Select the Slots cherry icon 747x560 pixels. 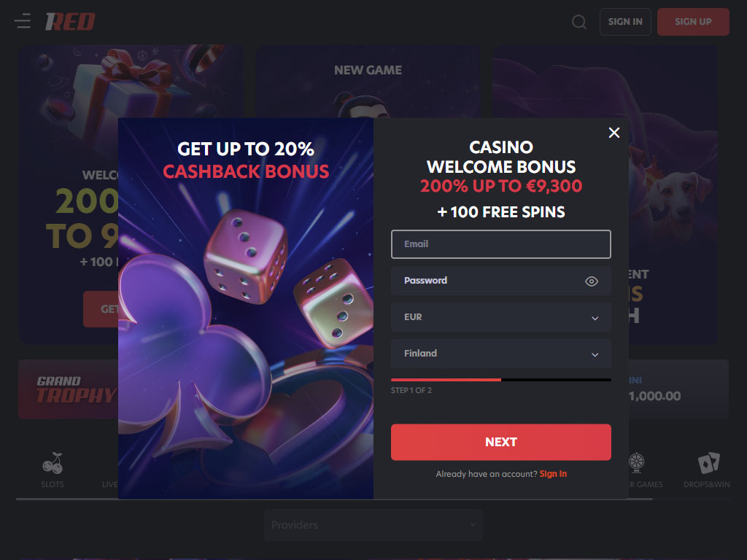point(53,463)
